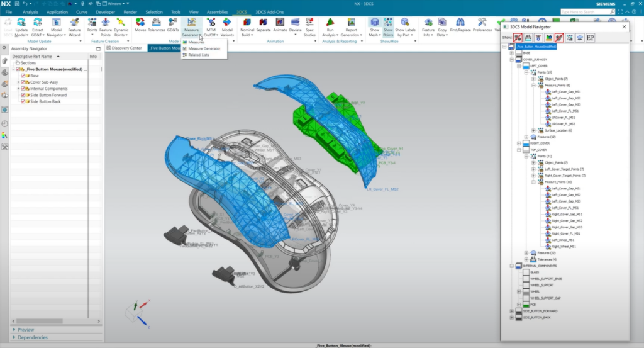Click the Nominal Build icon

(247, 22)
